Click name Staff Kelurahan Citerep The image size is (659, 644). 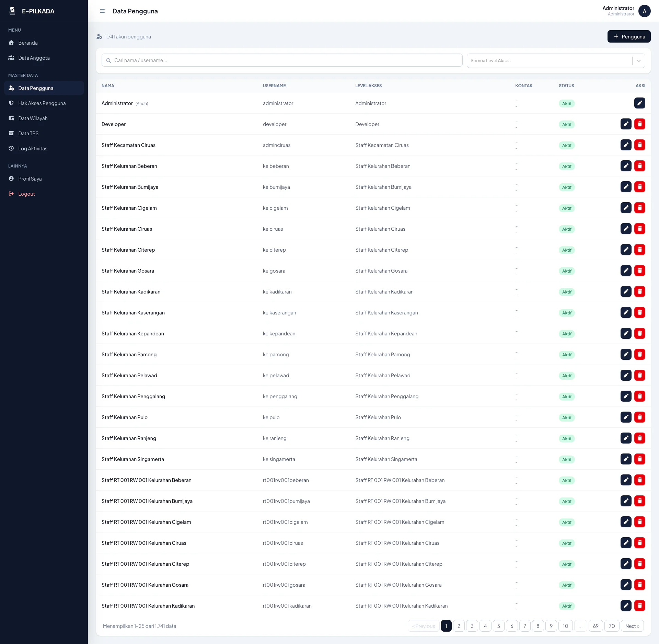pyautogui.click(x=128, y=250)
